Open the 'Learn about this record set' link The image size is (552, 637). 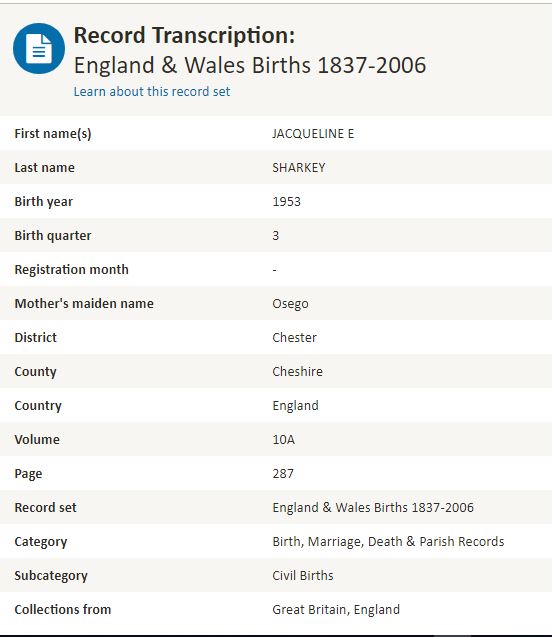pos(152,91)
